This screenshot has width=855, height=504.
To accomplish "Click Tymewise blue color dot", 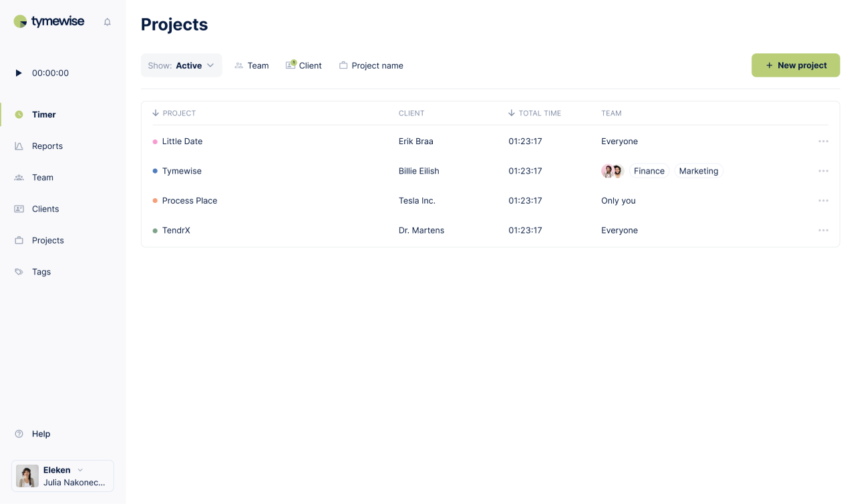I will pyautogui.click(x=155, y=171).
